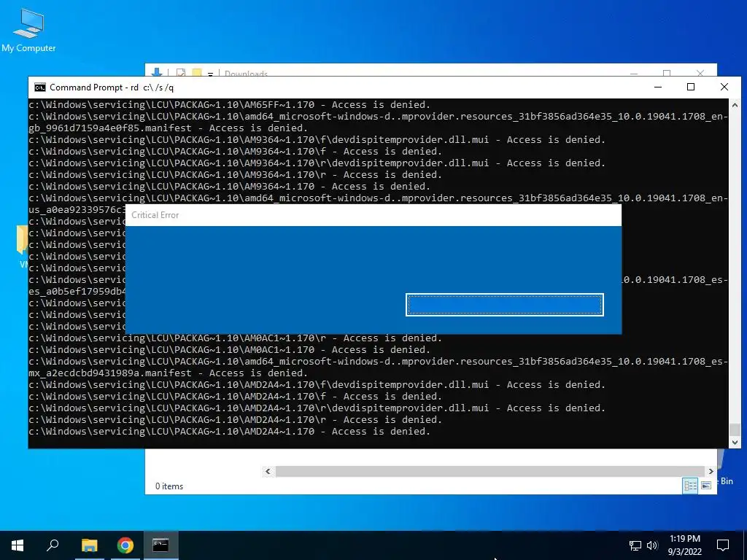Click Command Prompt scrollbar down arrow
747x560 pixels.
click(735, 443)
